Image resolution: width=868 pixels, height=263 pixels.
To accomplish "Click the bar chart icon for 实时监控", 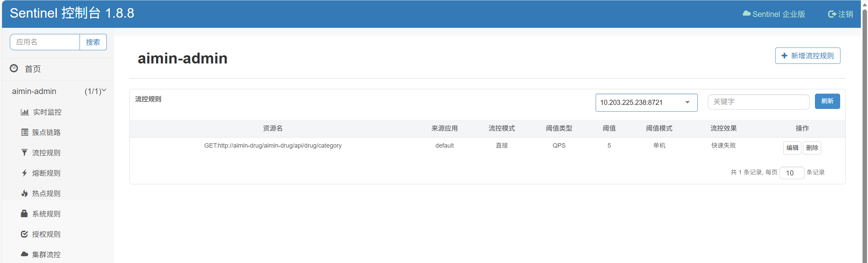I will (x=25, y=112).
